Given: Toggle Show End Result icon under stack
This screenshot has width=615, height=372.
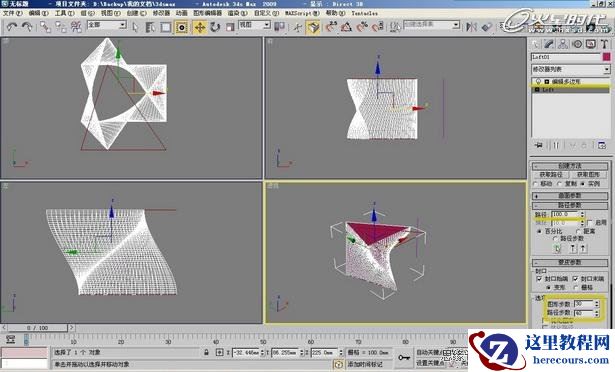Looking at the screenshot, I should [556, 145].
